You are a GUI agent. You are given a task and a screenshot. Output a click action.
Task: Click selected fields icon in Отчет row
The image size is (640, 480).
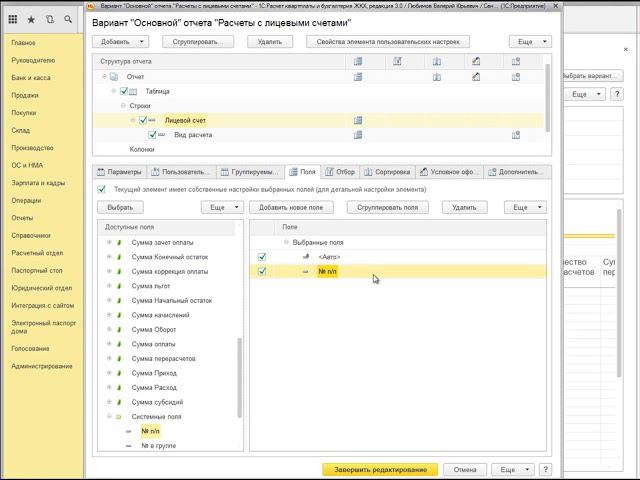tap(358, 77)
